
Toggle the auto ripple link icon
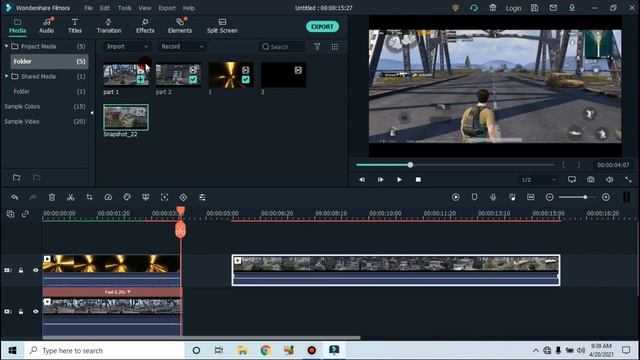pyautogui.click(x=25, y=214)
